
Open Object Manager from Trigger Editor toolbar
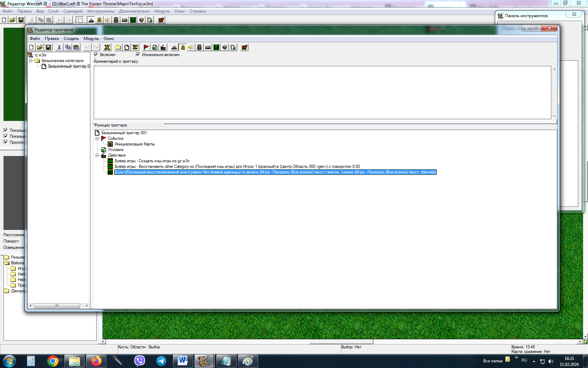tap(225, 47)
